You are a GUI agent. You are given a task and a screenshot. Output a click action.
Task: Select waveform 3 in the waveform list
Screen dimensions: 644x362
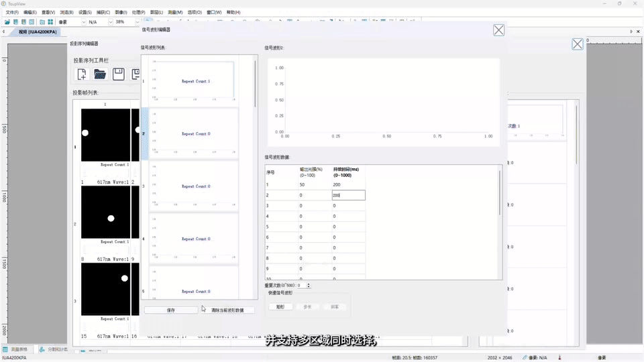(193, 186)
